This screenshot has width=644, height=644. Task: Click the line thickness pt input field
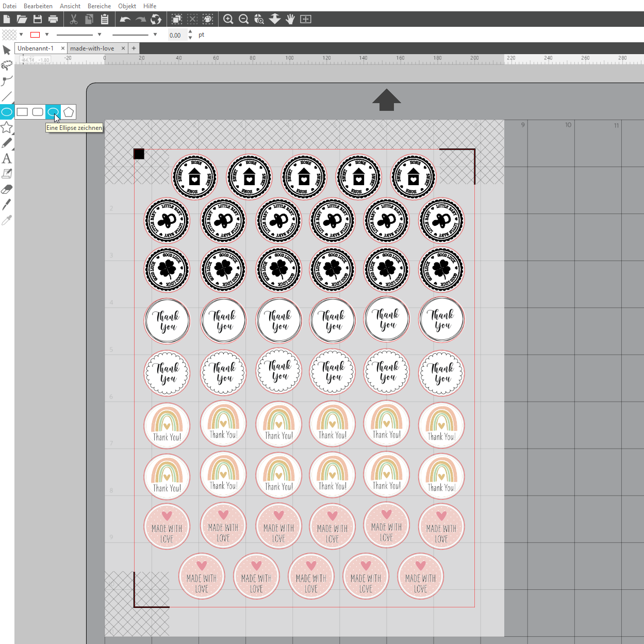pyautogui.click(x=176, y=35)
